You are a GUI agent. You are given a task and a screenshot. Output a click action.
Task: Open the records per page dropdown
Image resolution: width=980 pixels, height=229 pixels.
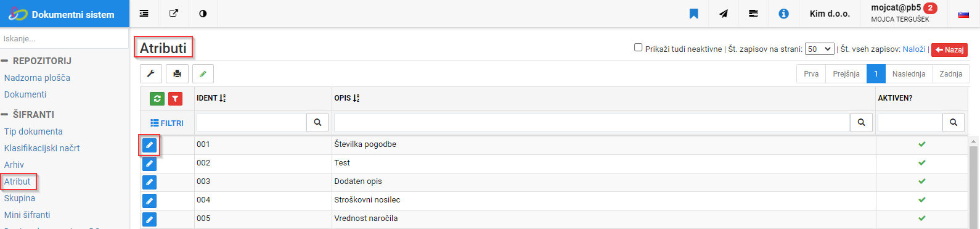point(820,49)
